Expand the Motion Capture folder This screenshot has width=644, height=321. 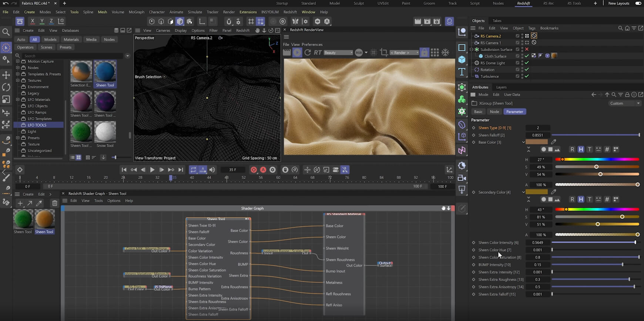click(x=17, y=61)
